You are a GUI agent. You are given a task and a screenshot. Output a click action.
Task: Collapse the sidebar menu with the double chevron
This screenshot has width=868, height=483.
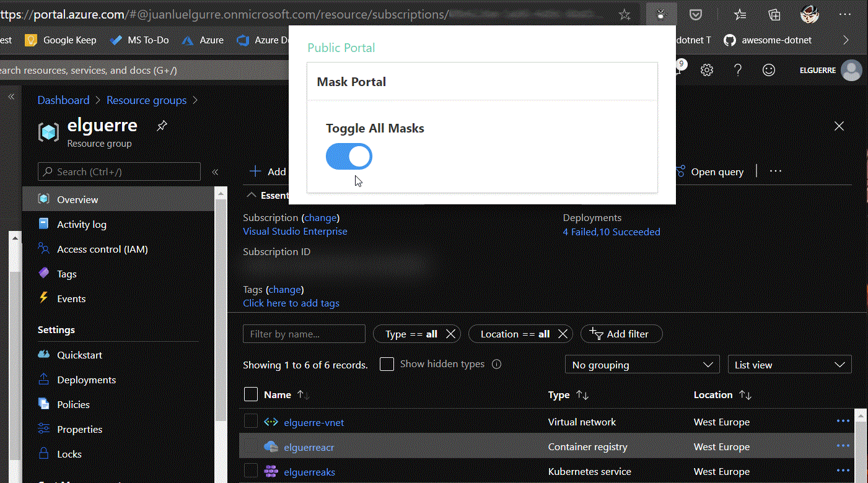pos(215,172)
